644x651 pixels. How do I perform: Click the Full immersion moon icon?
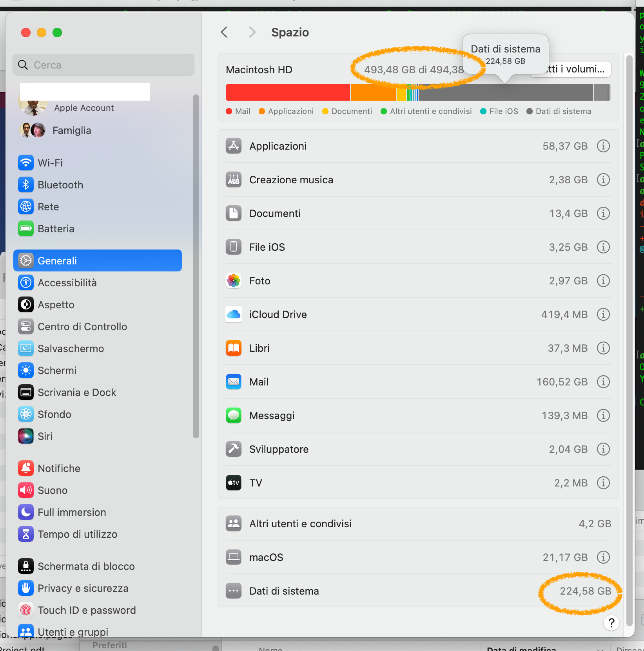tap(26, 512)
